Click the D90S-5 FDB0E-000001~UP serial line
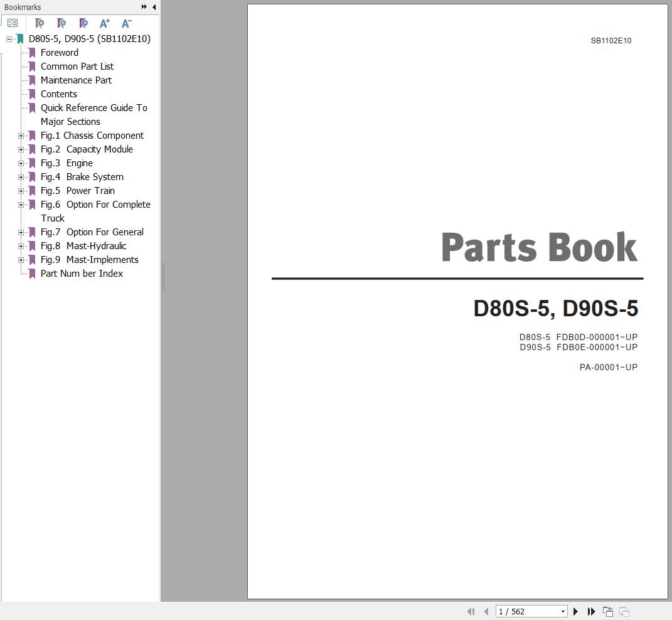 [578, 347]
